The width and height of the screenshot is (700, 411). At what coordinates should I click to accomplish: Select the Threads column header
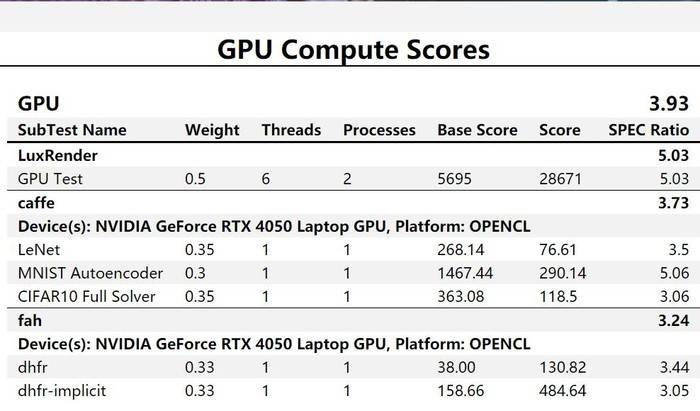(291, 130)
